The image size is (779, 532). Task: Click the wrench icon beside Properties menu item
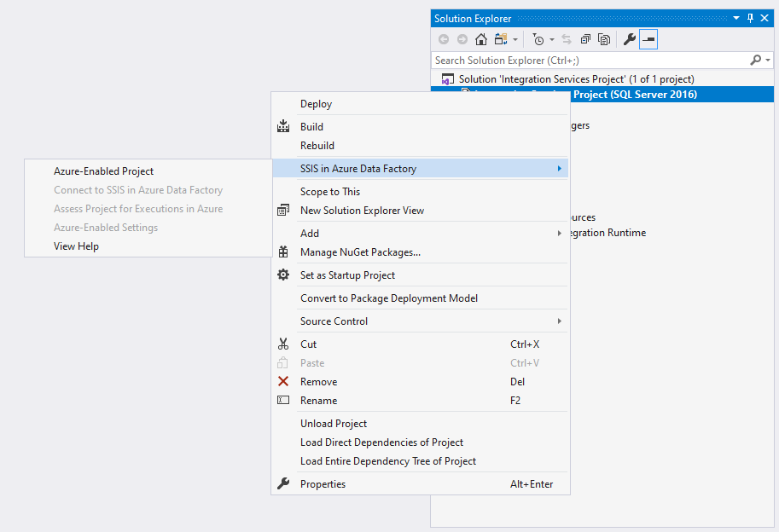tap(283, 483)
